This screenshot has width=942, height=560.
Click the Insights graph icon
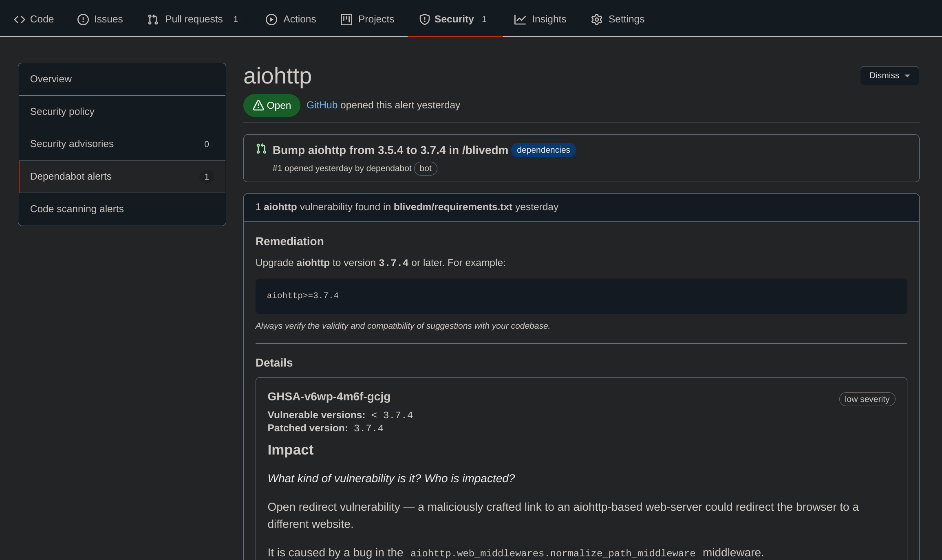pos(520,20)
